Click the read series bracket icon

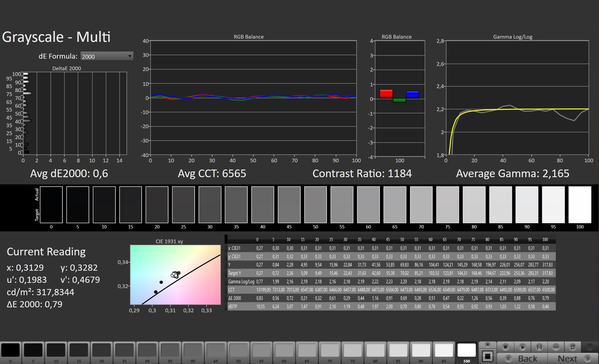(539, 347)
